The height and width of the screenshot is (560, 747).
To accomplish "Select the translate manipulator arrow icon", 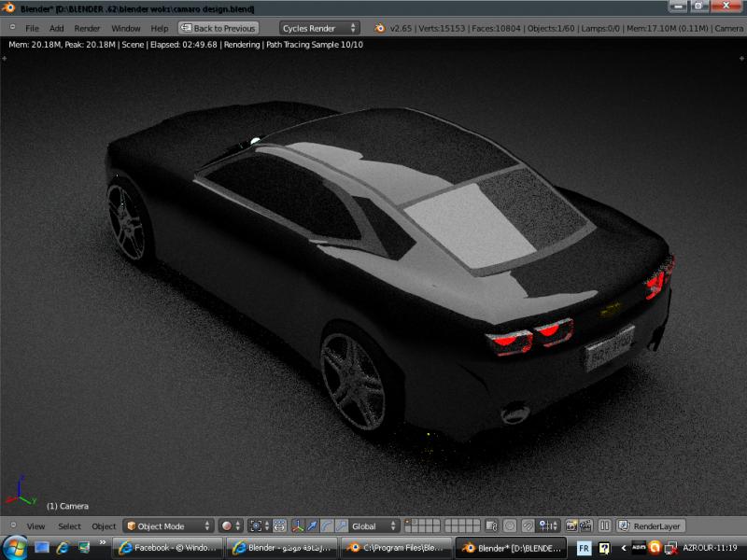I will click(312, 526).
